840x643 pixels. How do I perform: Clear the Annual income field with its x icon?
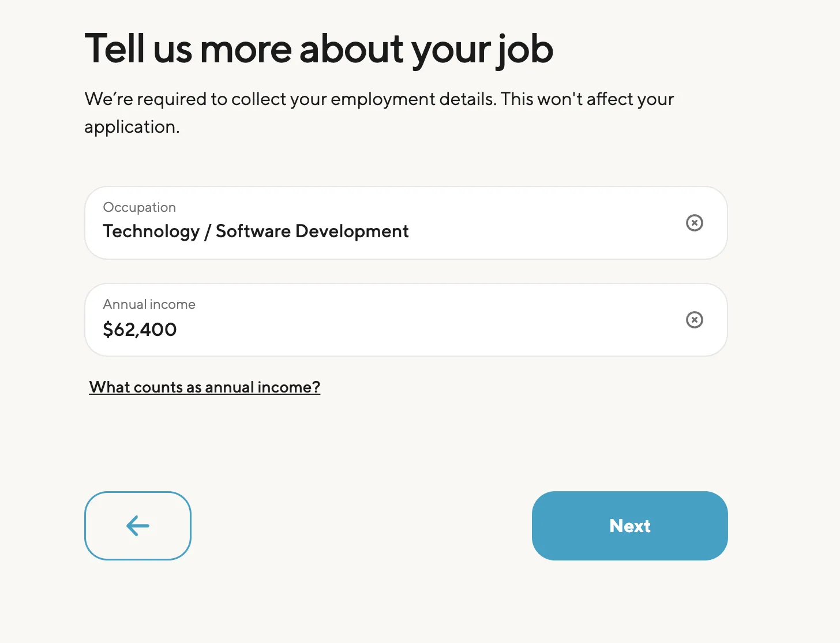[694, 320]
